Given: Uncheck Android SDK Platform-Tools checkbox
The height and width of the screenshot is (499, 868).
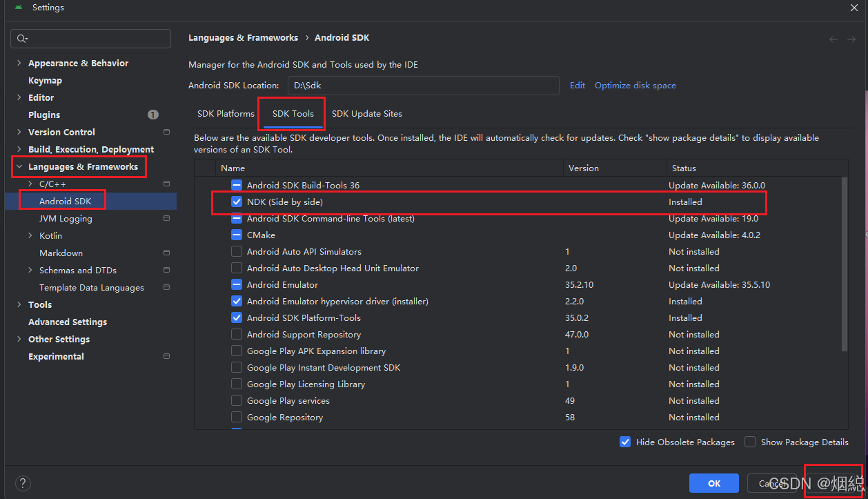Looking at the screenshot, I should click(x=237, y=317).
